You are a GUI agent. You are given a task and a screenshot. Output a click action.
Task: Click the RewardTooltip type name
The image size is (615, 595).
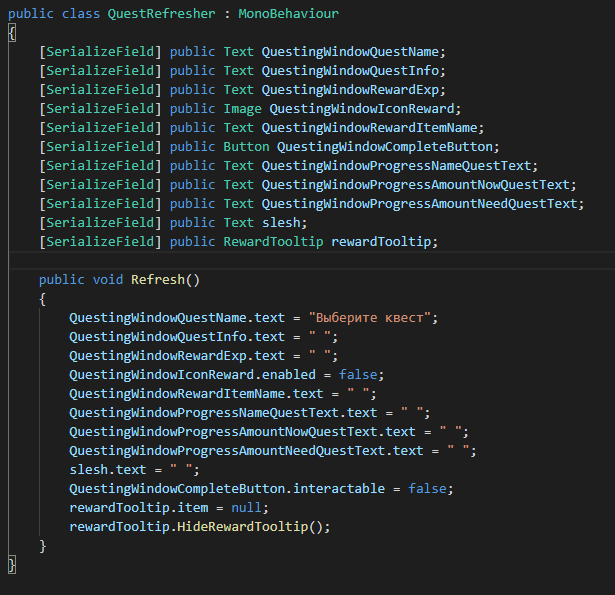273,242
